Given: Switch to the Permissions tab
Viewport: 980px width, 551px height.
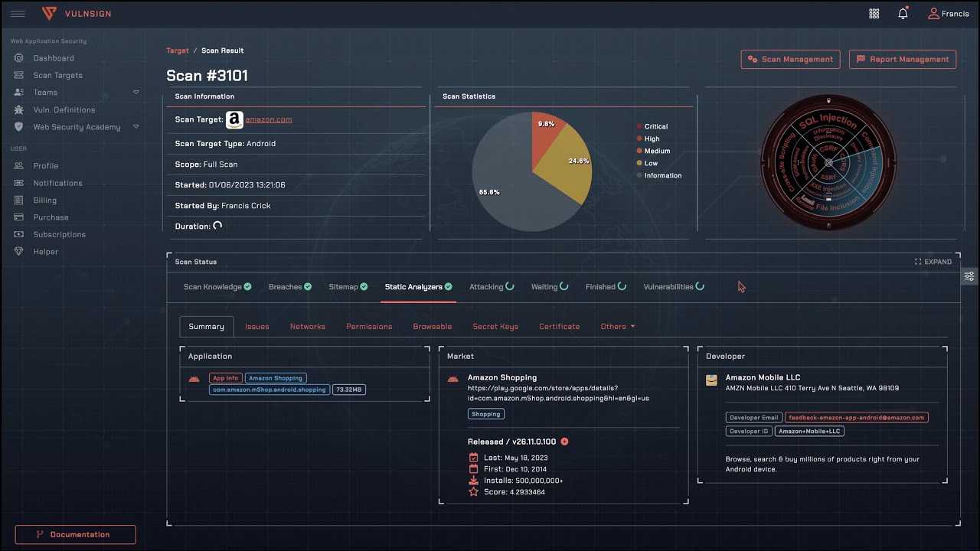Looking at the screenshot, I should point(369,327).
